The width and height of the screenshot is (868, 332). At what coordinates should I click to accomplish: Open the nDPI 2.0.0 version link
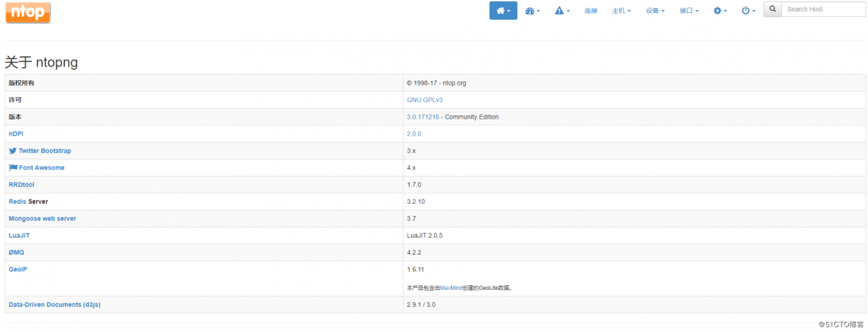414,134
